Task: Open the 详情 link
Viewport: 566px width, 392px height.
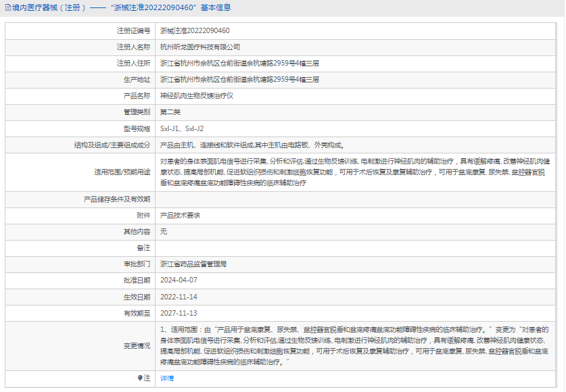Action: (167, 378)
